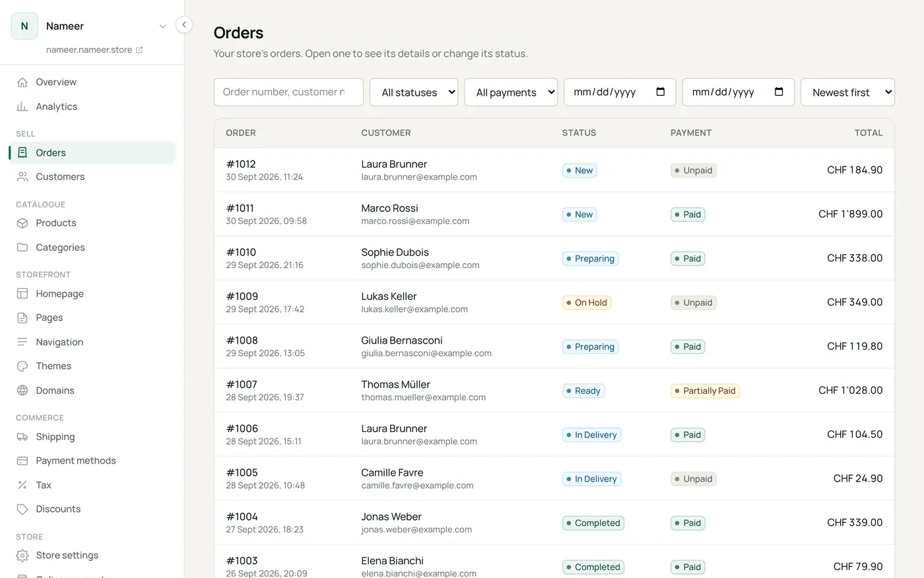This screenshot has height=578, width=924.
Task: Click order #1005 Unpaid badge
Action: [x=694, y=479]
